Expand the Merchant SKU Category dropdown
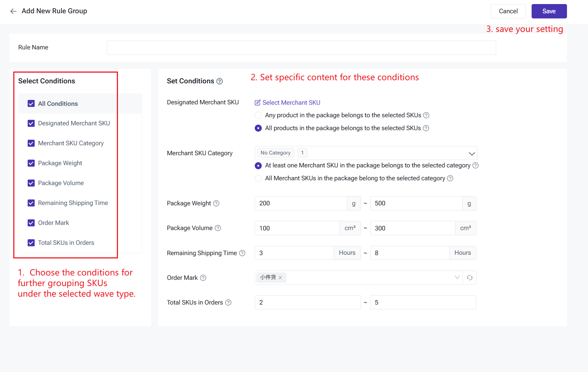Screen dimensions: 588x372 [x=472, y=153]
